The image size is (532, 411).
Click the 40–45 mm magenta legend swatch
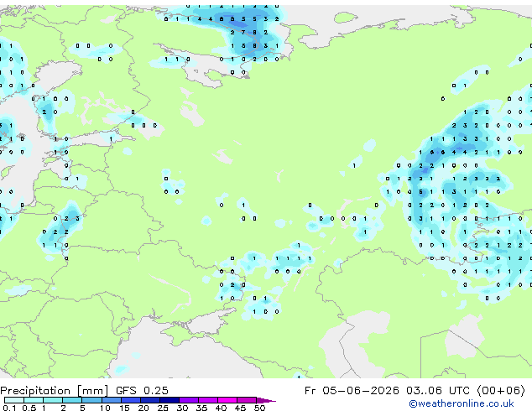click(x=227, y=400)
